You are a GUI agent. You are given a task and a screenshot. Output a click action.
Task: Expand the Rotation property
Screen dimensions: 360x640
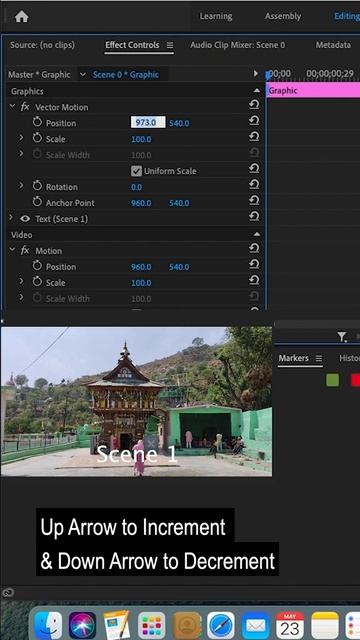tap(21, 186)
